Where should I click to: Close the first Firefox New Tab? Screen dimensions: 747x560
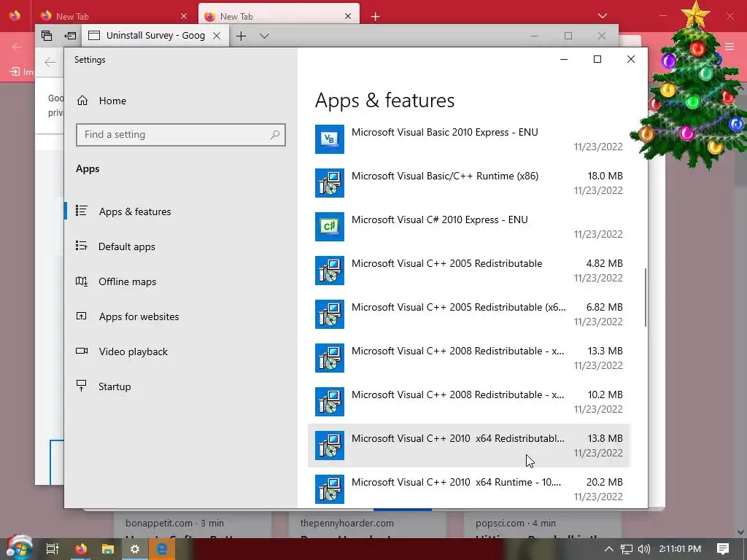click(x=184, y=16)
